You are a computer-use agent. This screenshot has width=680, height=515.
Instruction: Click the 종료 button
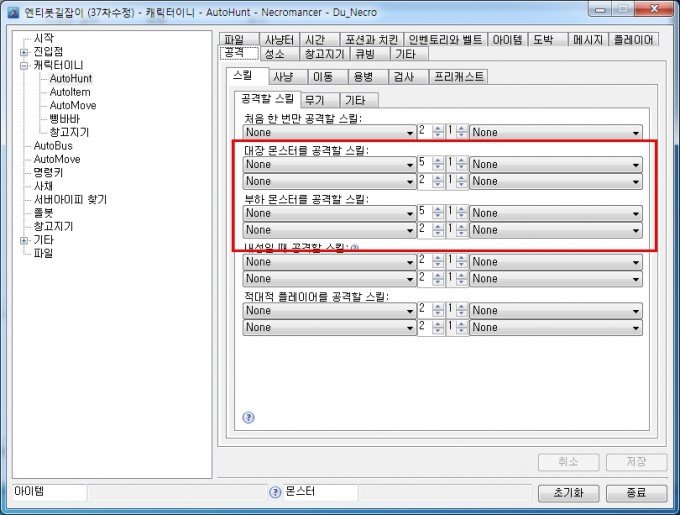click(635, 493)
